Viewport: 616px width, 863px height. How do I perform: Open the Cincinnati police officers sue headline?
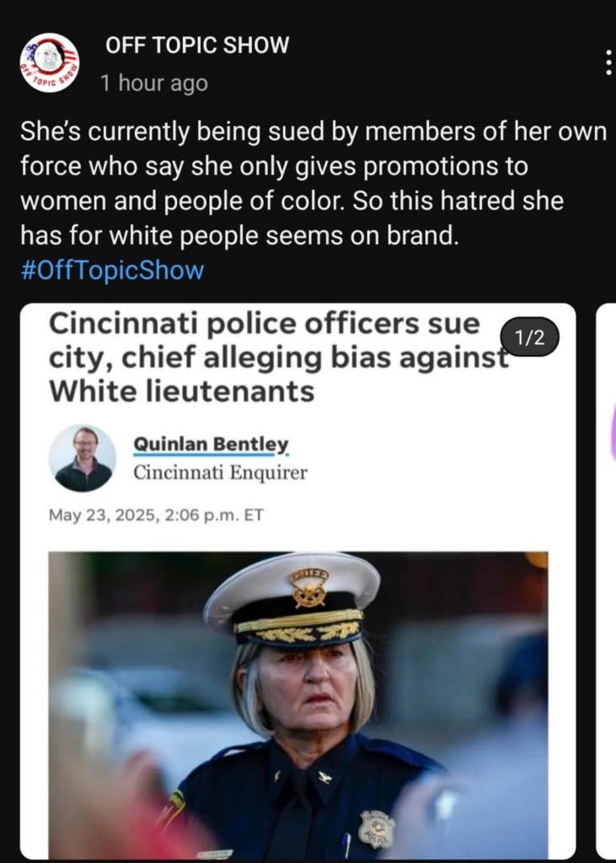point(278,357)
